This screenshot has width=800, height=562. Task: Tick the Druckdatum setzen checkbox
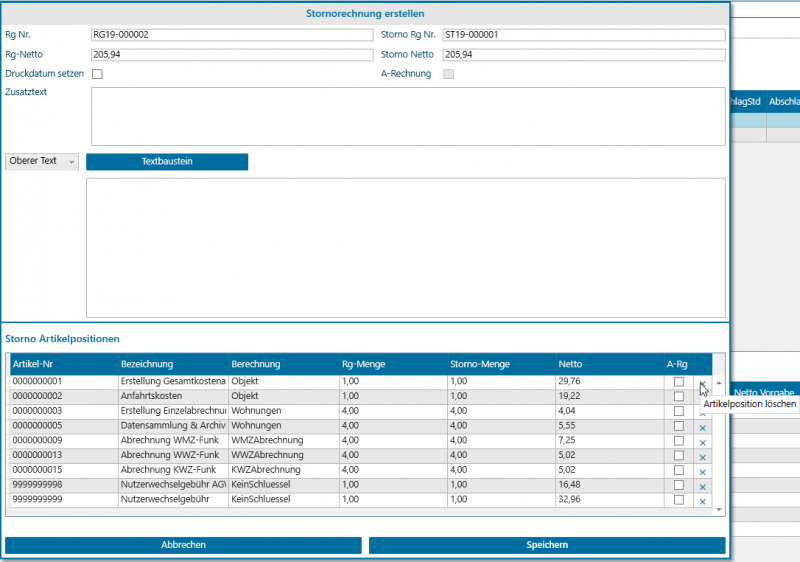97,74
